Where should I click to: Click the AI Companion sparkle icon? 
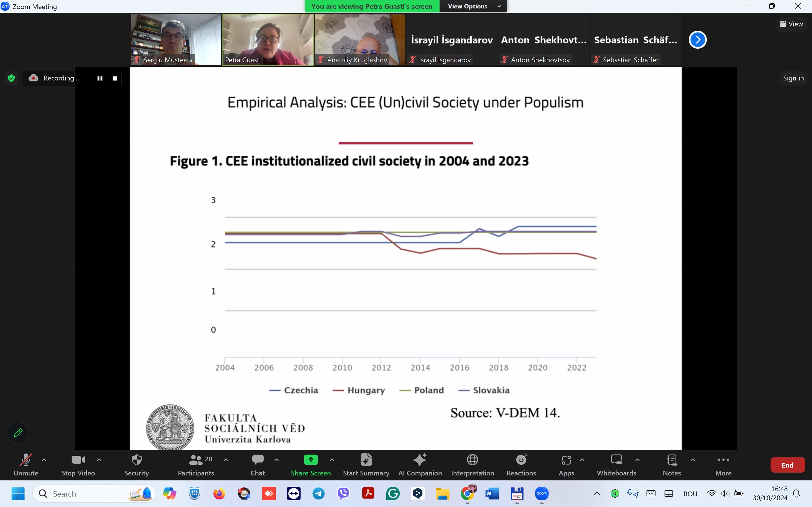[x=420, y=460]
